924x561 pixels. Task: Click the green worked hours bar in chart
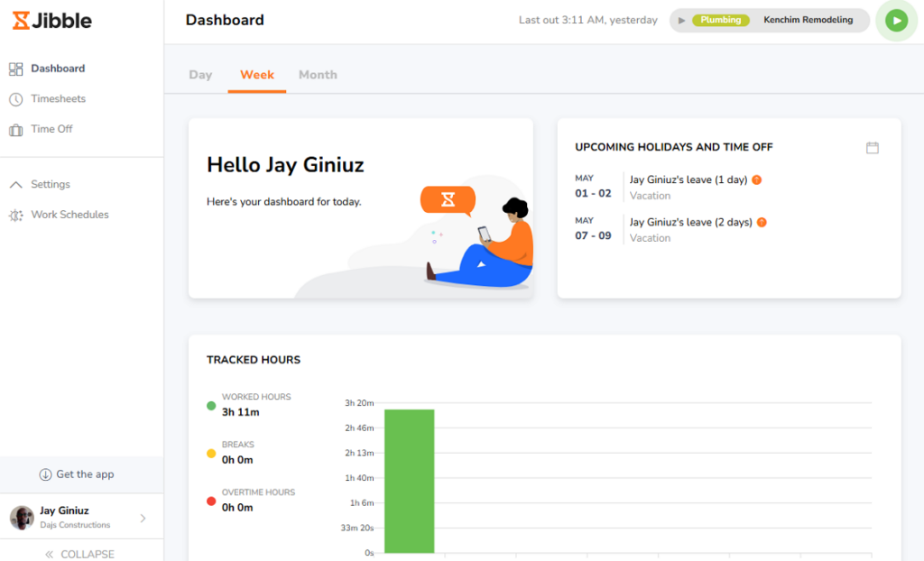pyautogui.click(x=410, y=481)
